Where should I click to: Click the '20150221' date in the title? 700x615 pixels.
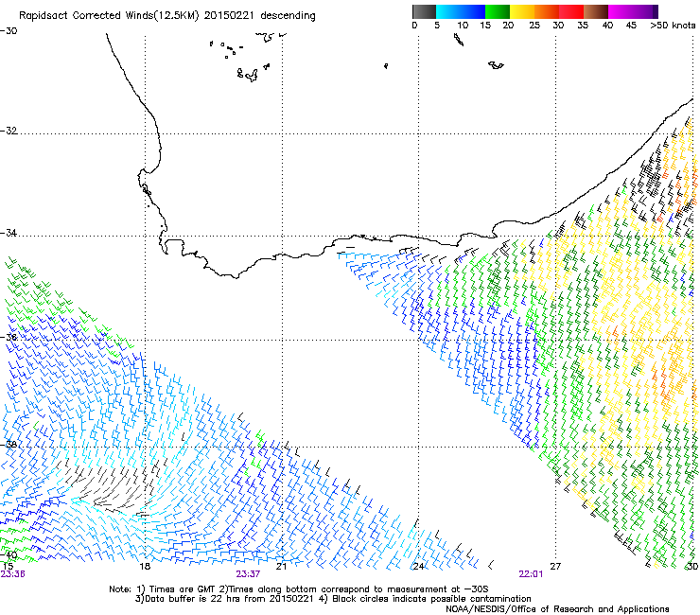(x=229, y=16)
